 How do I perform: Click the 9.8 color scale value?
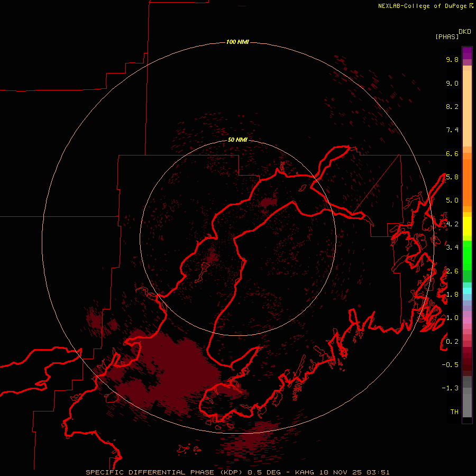(x=452, y=59)
